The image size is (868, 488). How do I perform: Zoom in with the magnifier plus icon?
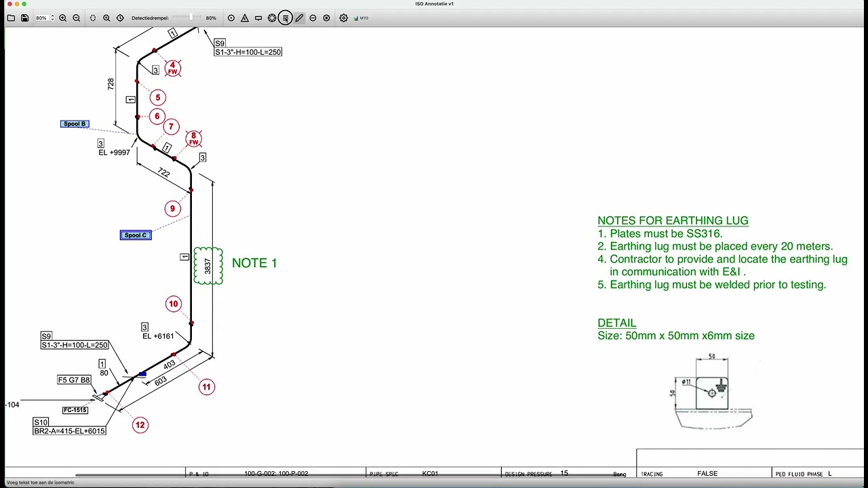[x=63, y=18]
